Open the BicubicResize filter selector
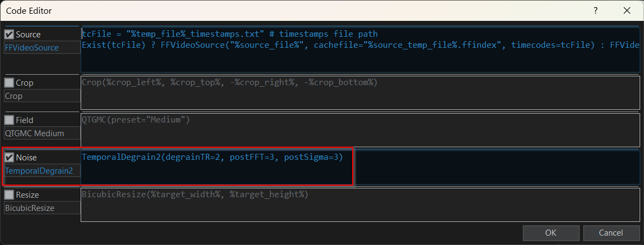The image size is (644, 245). pyautogui.click(x=42, y=208)
